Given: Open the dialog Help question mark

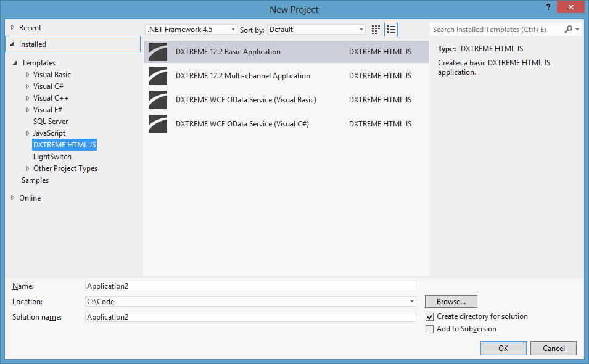Looking at the screenshot, I should (x=548, y=7).
